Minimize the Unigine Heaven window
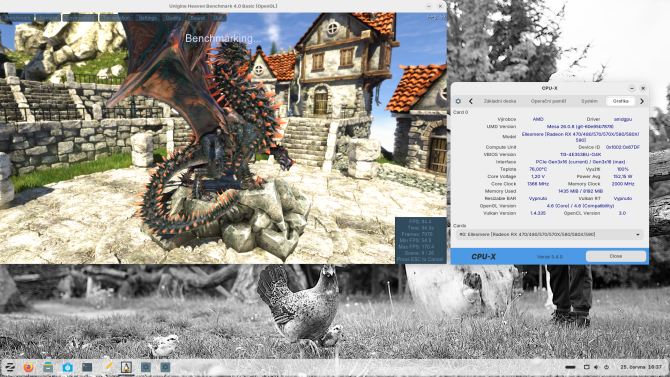 (429, 6)
